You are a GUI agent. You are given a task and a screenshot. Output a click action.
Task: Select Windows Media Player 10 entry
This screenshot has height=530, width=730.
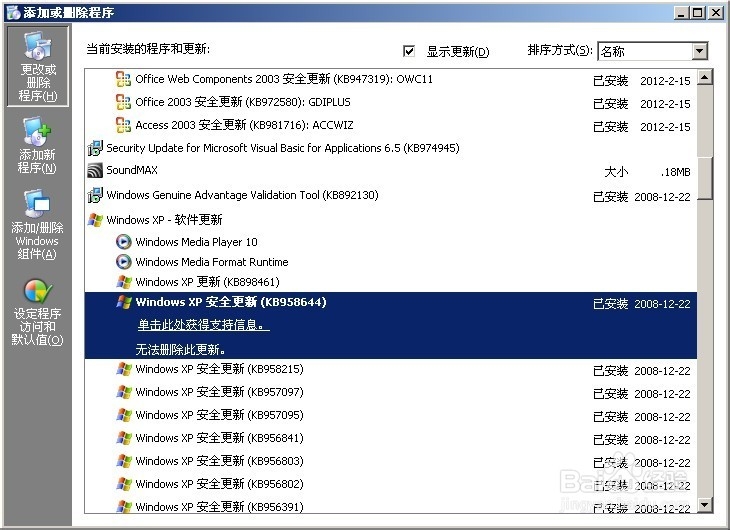pyautogui.click(x=196, y=242)
